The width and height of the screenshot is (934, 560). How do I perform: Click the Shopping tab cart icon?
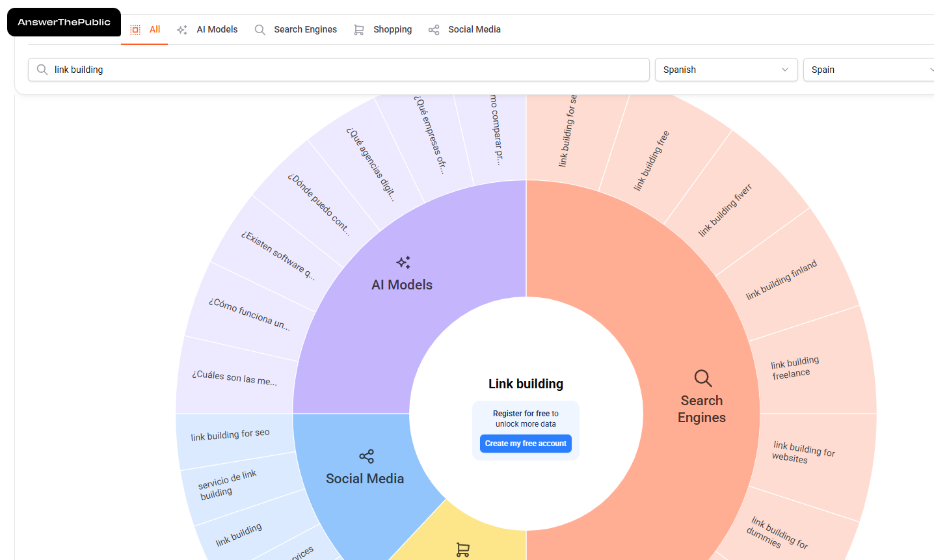click(358, 30)
